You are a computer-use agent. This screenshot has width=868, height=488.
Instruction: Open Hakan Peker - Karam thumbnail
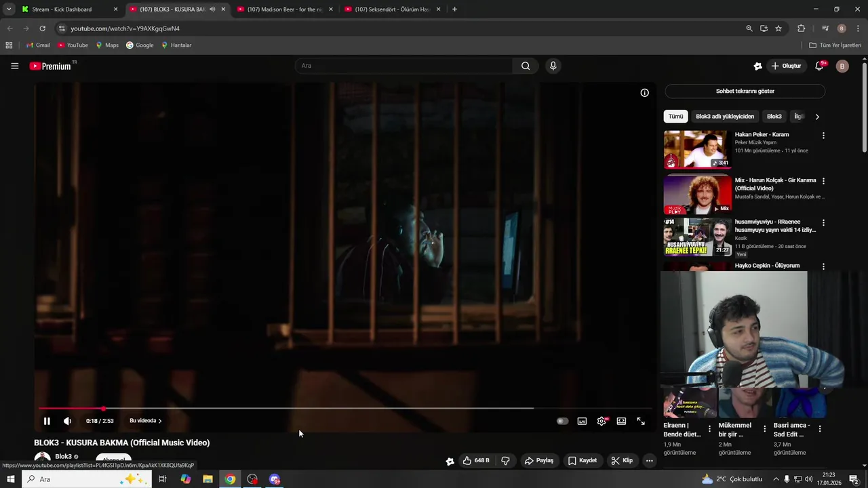pos(697,149)
